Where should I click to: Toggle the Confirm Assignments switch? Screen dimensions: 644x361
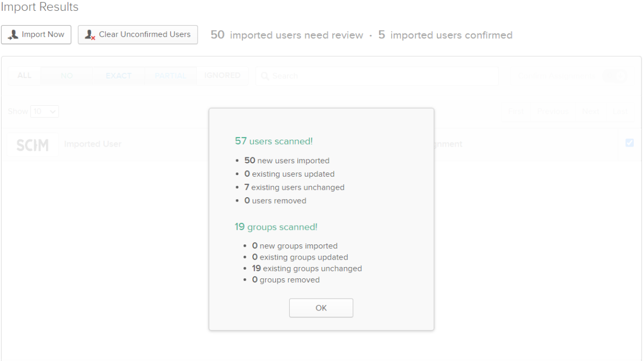614,76
